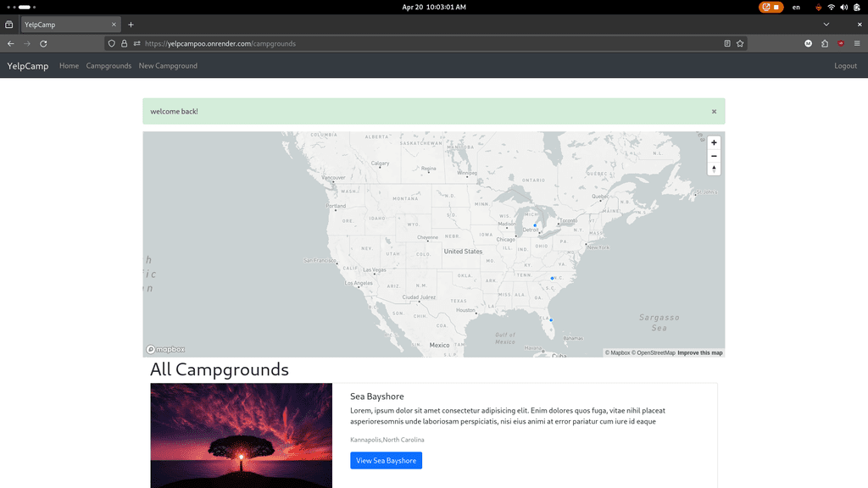Open the Activities workspace indicator
This screenshot has width=868, height=488.
(x=21, y=7)
